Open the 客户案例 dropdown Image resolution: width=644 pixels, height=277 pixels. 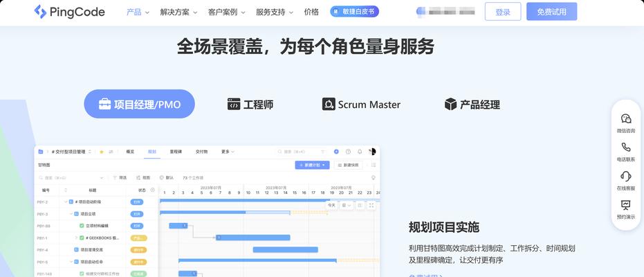click(227, 12)
